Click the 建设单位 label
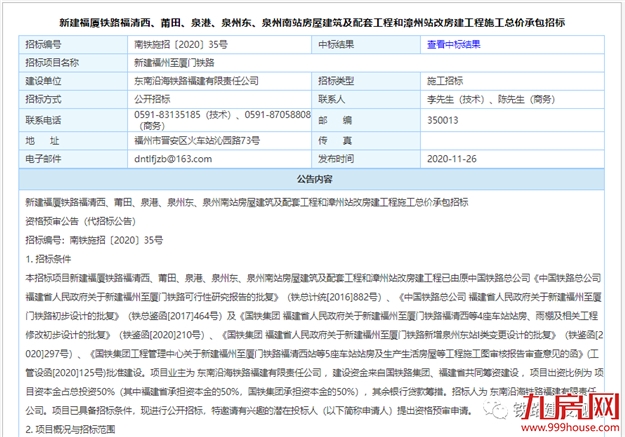625x437 pixels. tap(43, 81)
